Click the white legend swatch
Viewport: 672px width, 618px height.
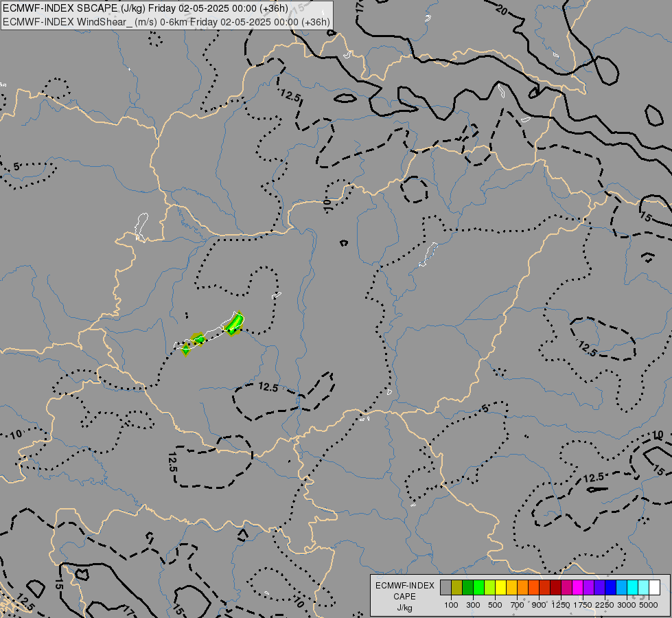[654, 588]
